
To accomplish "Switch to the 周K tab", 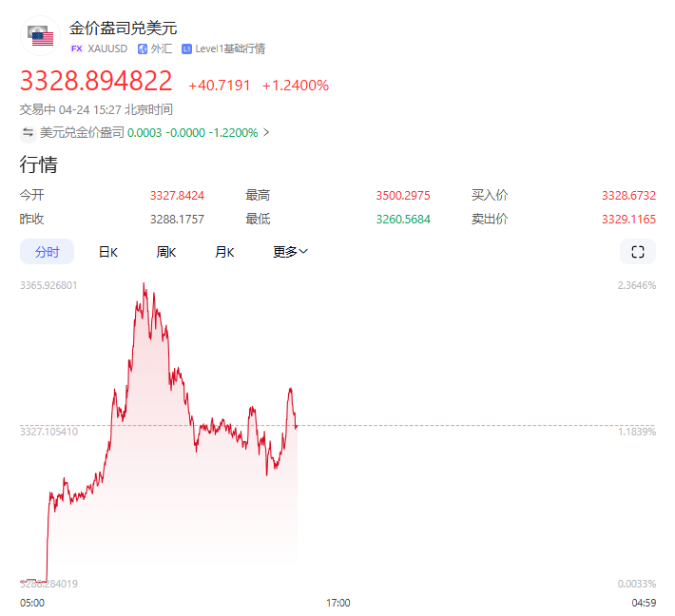I will (x=166, y=252).
